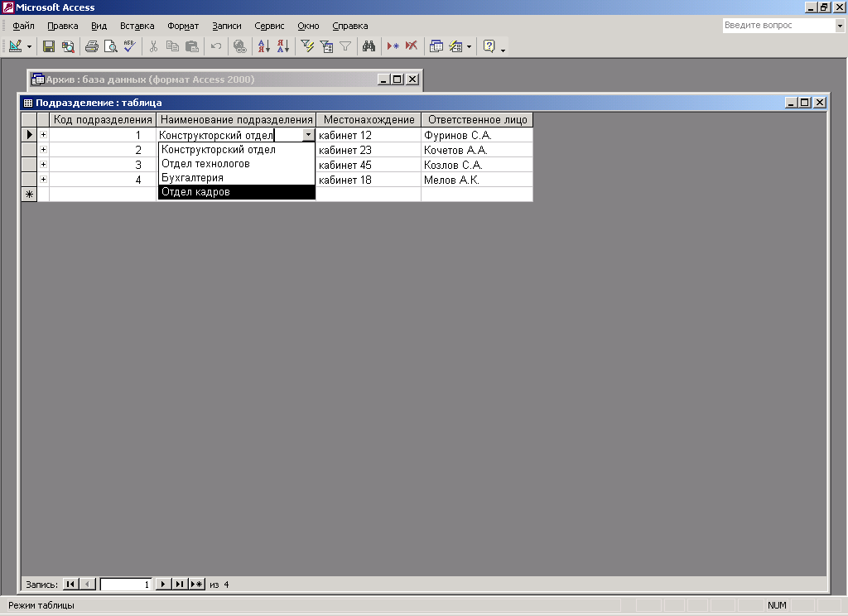Open the Записи menu
Screen dimensions: 848x616
227,26
